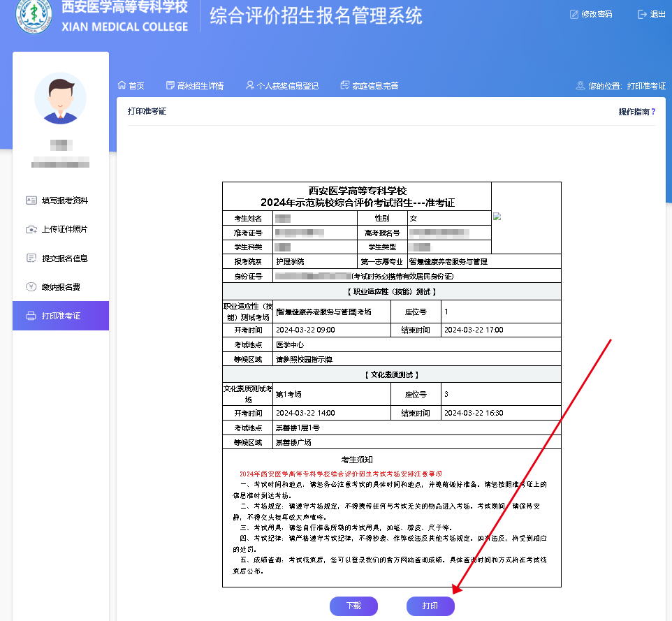This screenshot has height=621, width=672.
Task: Click 修改密码 text link
Action: click(598, 14)
